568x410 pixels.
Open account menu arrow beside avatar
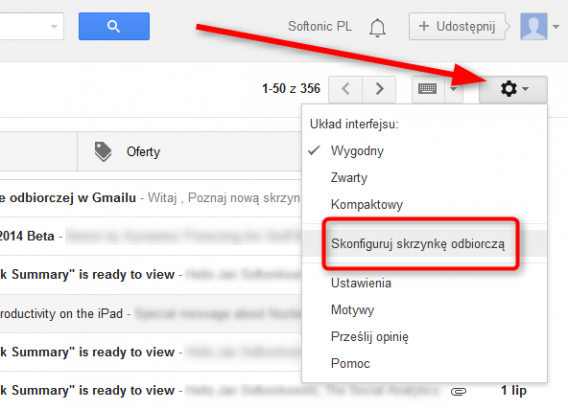pyautogui.click(x=556, y=26)
